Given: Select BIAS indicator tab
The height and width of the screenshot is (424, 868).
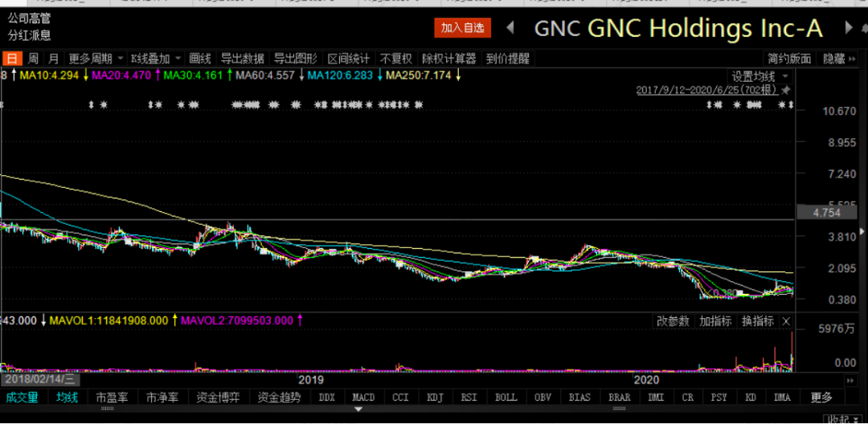Looking at the screenshot, I should tap(579, 397).
